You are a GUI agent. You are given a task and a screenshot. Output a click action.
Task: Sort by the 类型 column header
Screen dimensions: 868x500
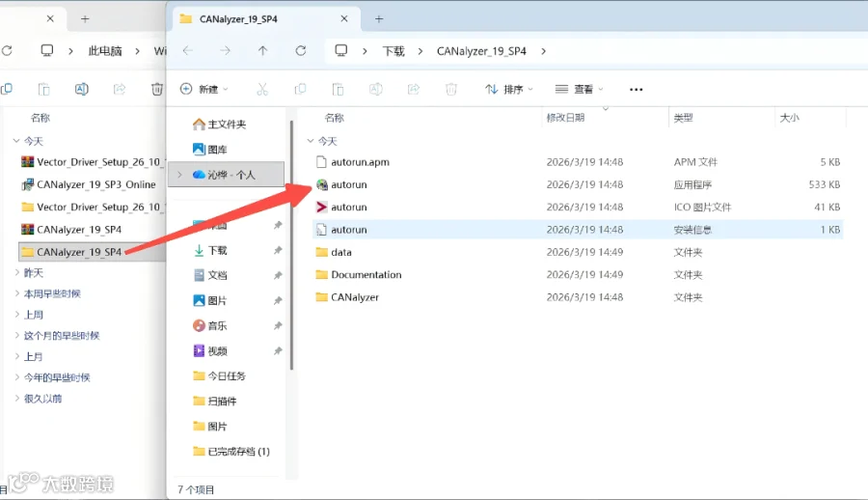(x=683, y=118)
